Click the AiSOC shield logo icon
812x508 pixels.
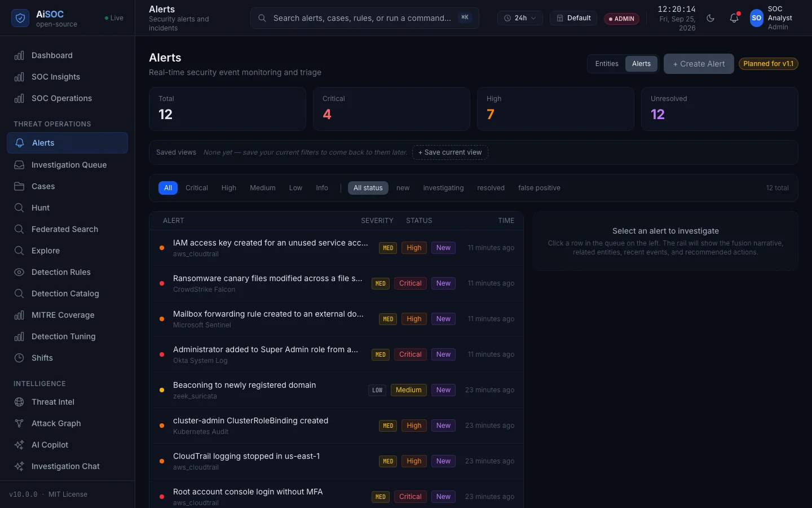(x=20, y=18)
